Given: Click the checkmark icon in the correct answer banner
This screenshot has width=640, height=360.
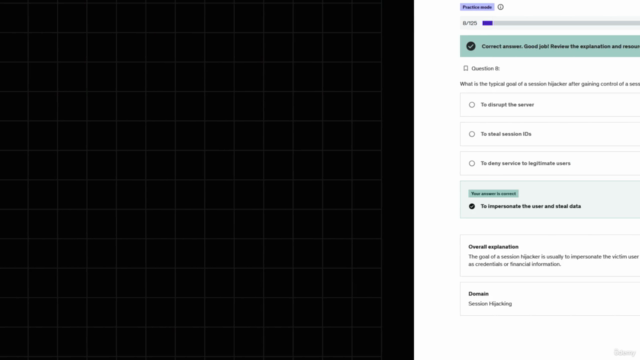Looking at the screenshot, I should coord(471,46).
